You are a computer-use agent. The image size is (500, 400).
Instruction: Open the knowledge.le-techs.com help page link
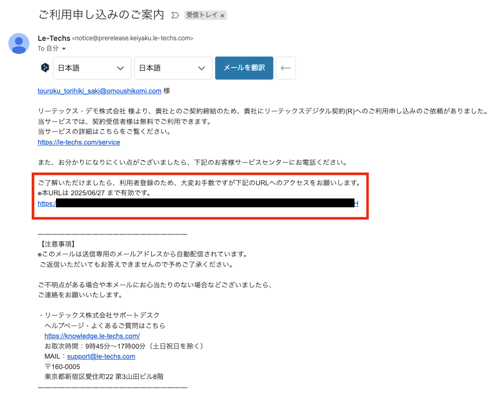92,336
